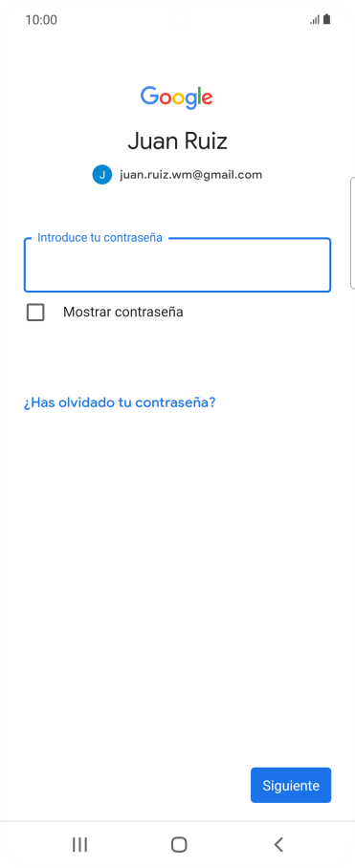Focus the password input field

177,265
